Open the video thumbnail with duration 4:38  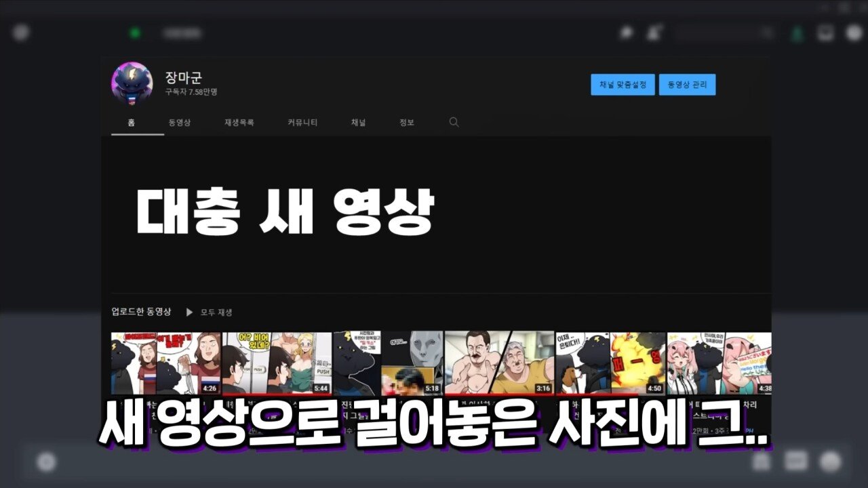pos(719,363)
